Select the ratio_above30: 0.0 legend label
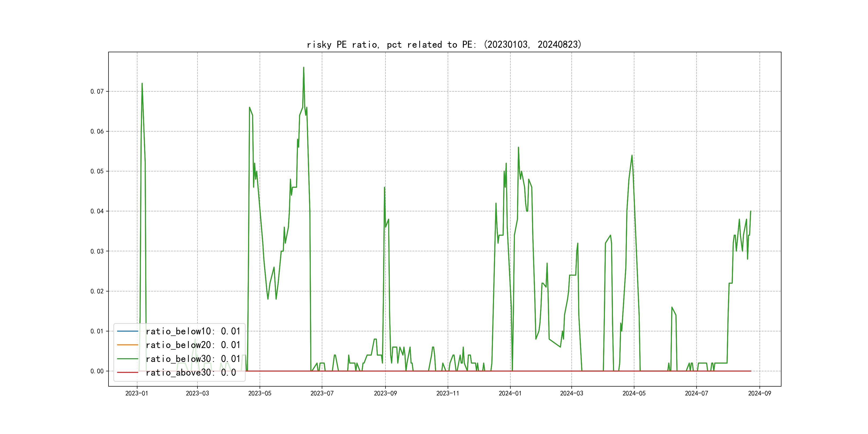The image size is (868, 434). pyautogui.click(x=191, y=373)
